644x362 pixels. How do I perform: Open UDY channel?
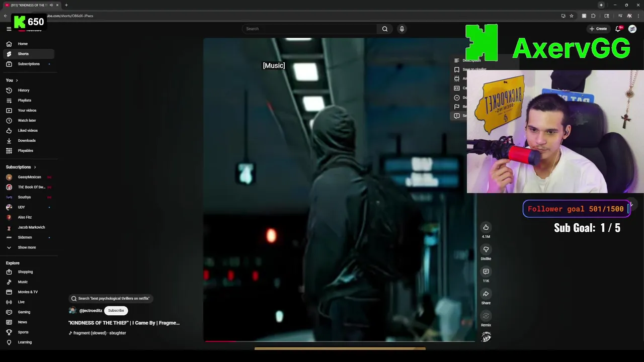point(28,207)
